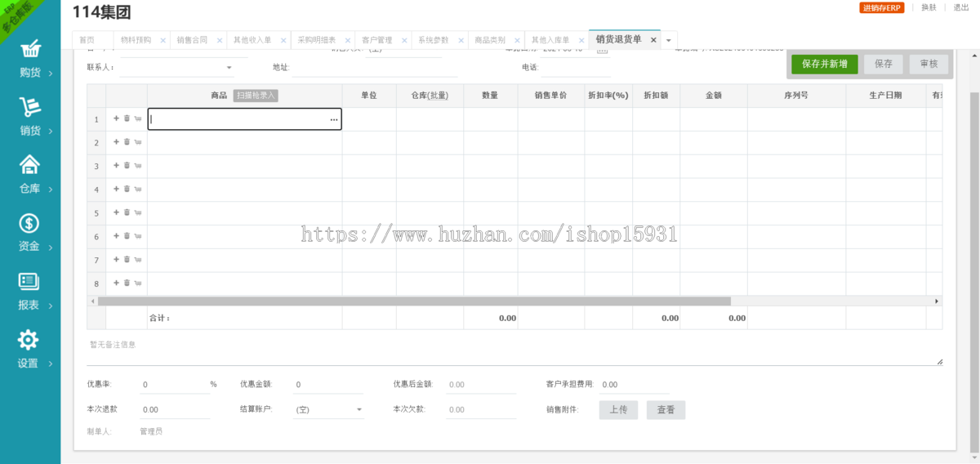Click the 换肤 skin link
The width and height of the screenshot is (980, 464).
(929, 7)
